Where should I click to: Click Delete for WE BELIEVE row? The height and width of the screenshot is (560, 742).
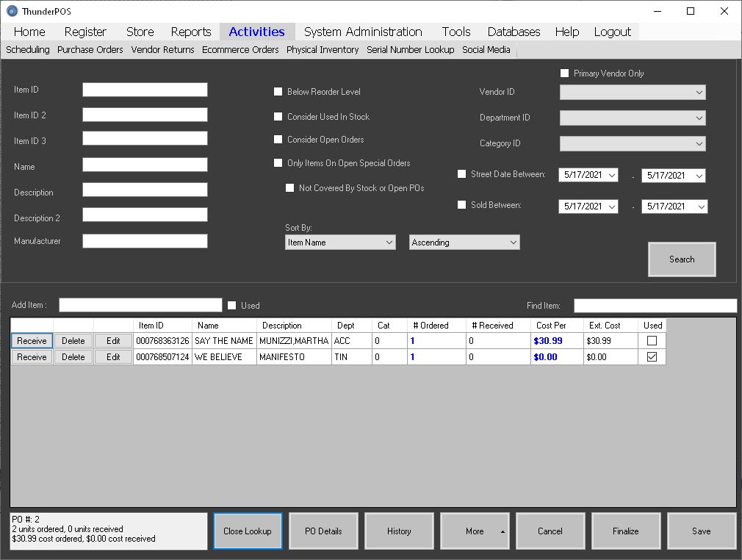click(x=73, y=357)
